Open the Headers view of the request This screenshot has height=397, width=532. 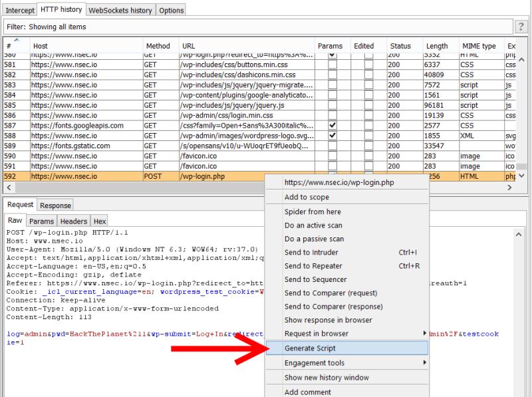(73, 221)
